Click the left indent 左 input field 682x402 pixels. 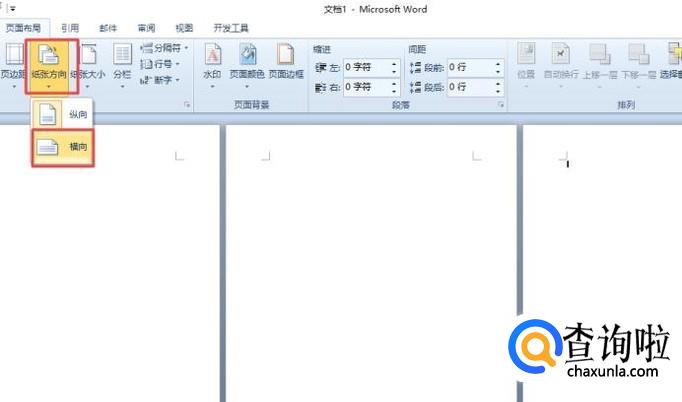pos(367,67)
